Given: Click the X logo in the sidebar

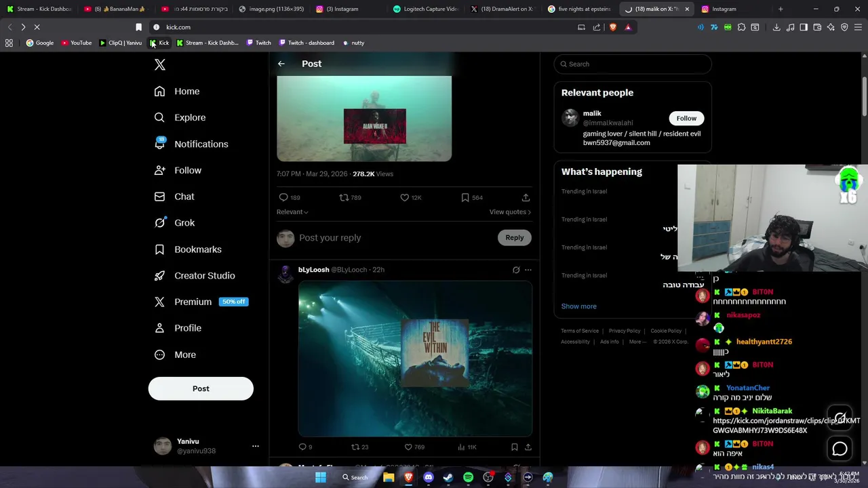Looking at the screenshot, I should coord(160,64).
